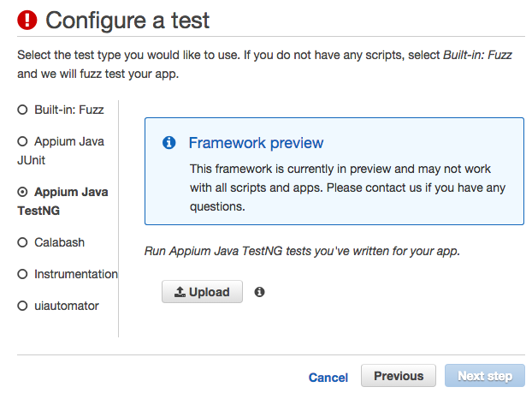
Task: Click the Run Appium Java TestNG description
Action: pos(302,251)
